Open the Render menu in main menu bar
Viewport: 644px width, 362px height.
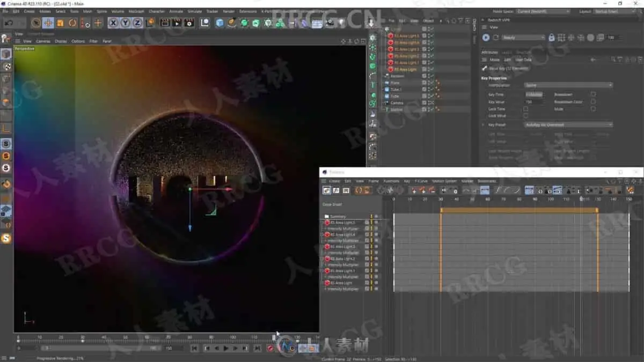(229, 11)
